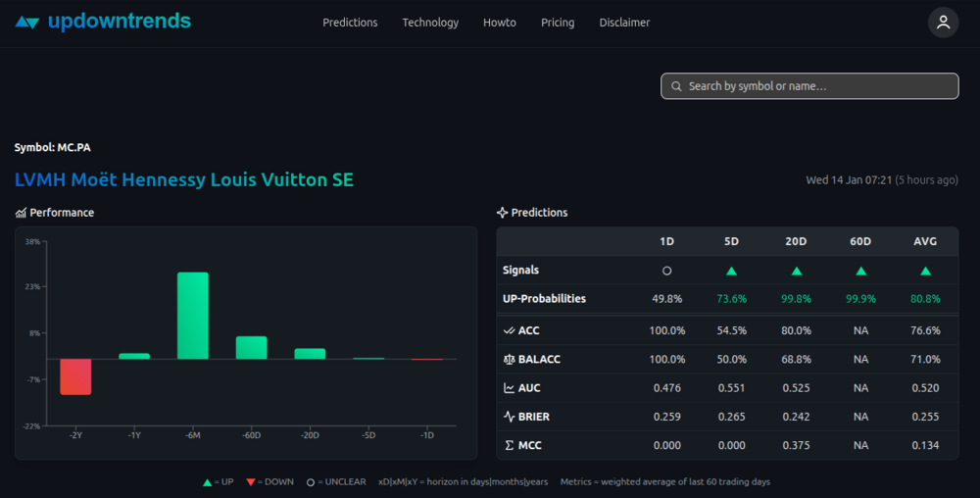Select the 20D column header
The image size is (980, 498).
(x=796, y=242)
